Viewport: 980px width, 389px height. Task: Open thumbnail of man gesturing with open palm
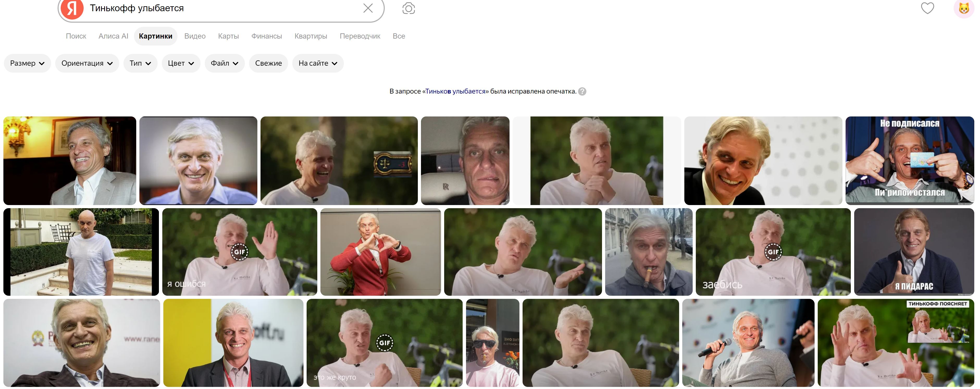tap(523, 252)
